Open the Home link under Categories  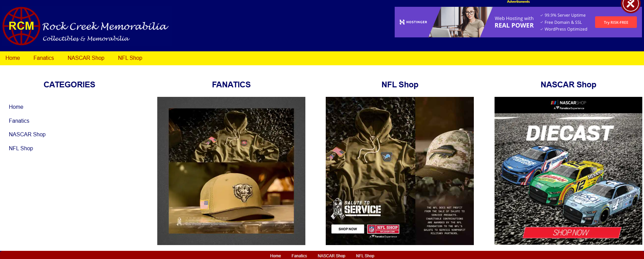tap(16, 107)
